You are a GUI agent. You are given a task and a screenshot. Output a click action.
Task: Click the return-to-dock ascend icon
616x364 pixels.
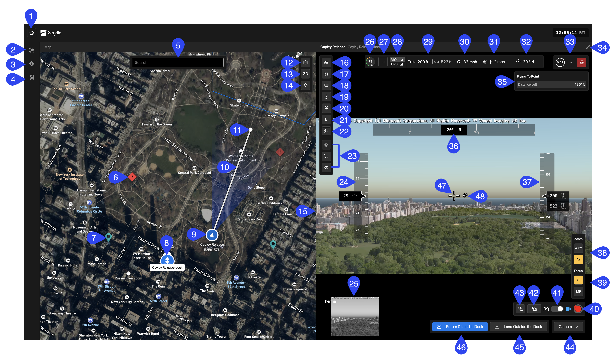pyautogui.click(x=326, y=96)
